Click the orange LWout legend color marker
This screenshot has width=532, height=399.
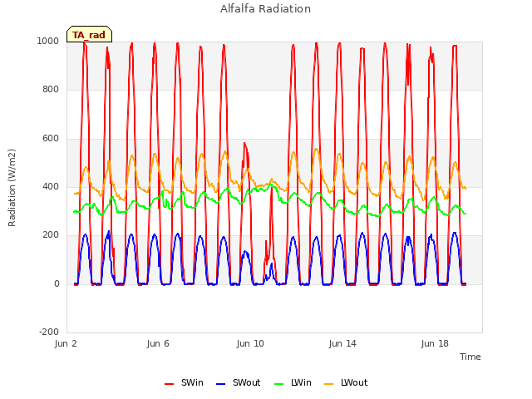coord(329,384)
